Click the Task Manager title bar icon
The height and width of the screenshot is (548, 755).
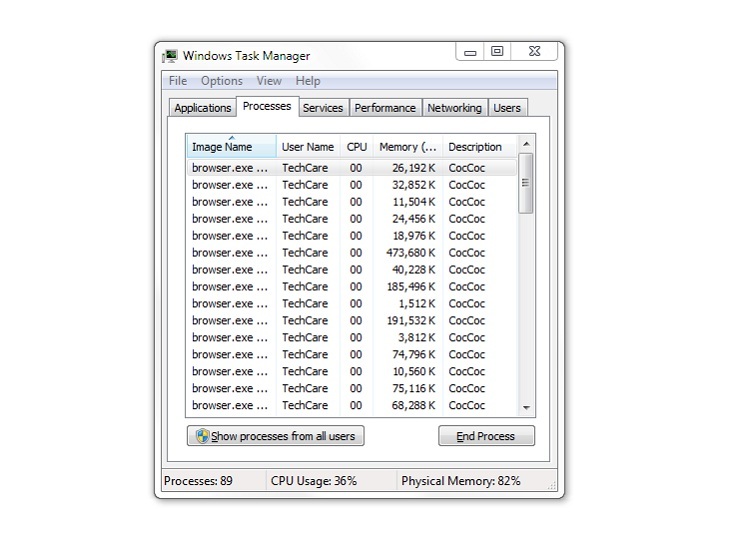pyautogui.click(x=170, y=56)
